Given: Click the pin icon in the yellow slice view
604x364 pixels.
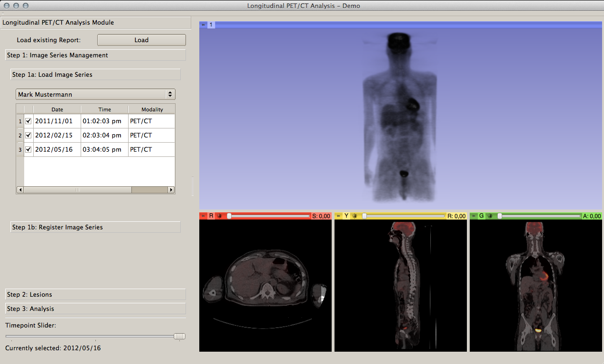Looking at the screenshot, I should 338,216.
